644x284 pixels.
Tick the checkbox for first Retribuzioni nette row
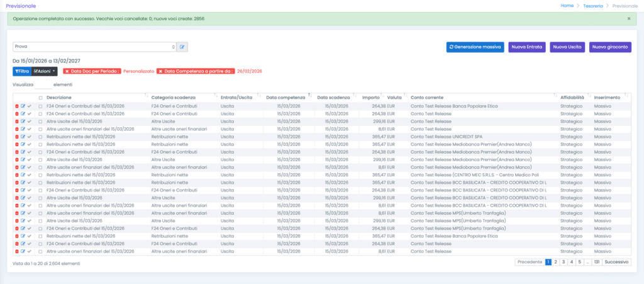[41, 137]
